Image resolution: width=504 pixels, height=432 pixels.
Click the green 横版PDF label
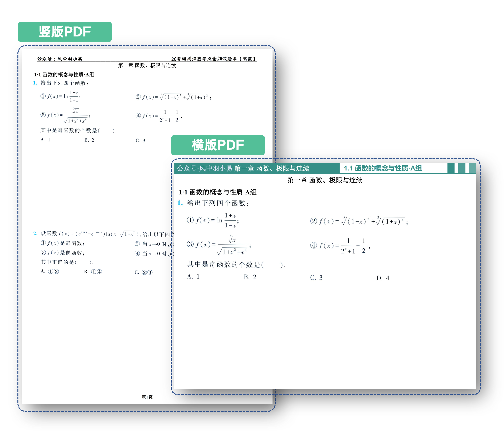218,145
